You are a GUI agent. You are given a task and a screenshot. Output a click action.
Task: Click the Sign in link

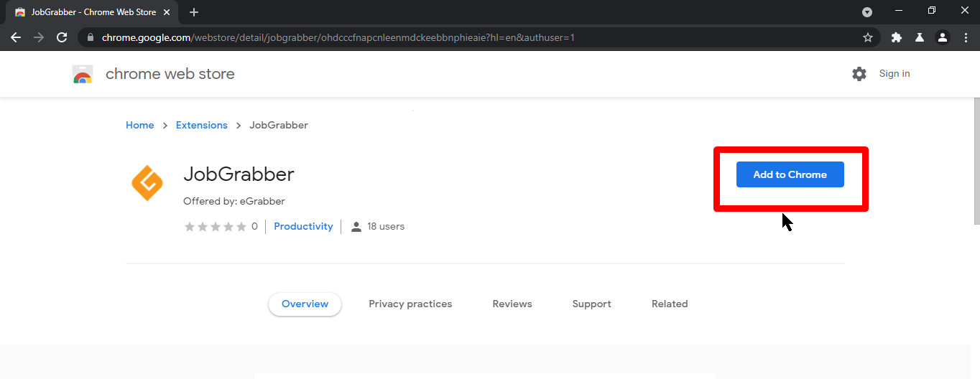click(895, 74)
